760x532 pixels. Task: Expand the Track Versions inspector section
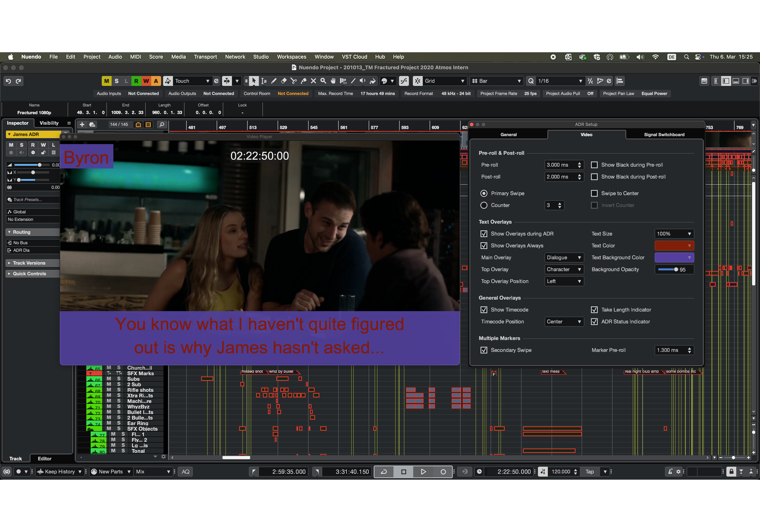(32, 263)
